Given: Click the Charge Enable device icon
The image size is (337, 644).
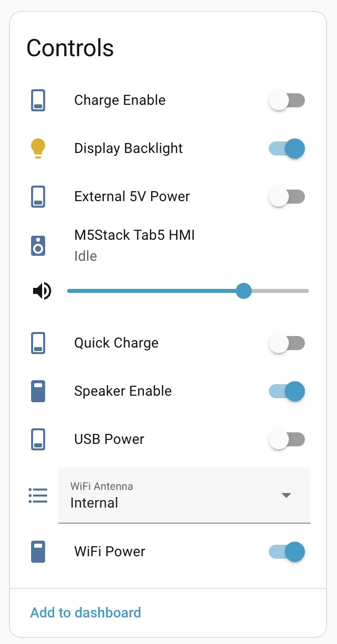Looking at the screenshot, I should click(x=38, y=100).
